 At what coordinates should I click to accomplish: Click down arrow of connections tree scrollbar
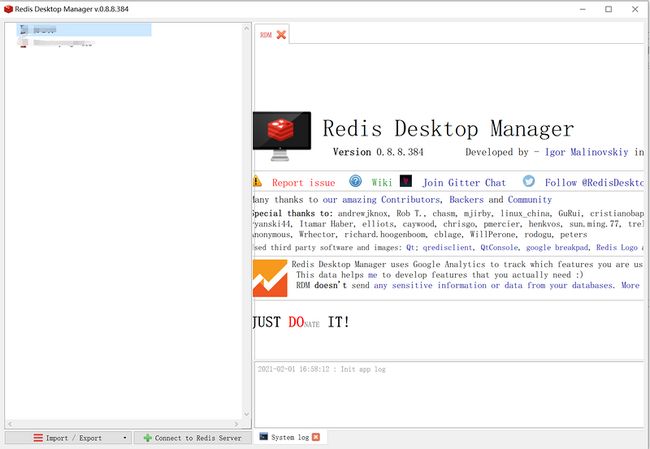point(247,414)
